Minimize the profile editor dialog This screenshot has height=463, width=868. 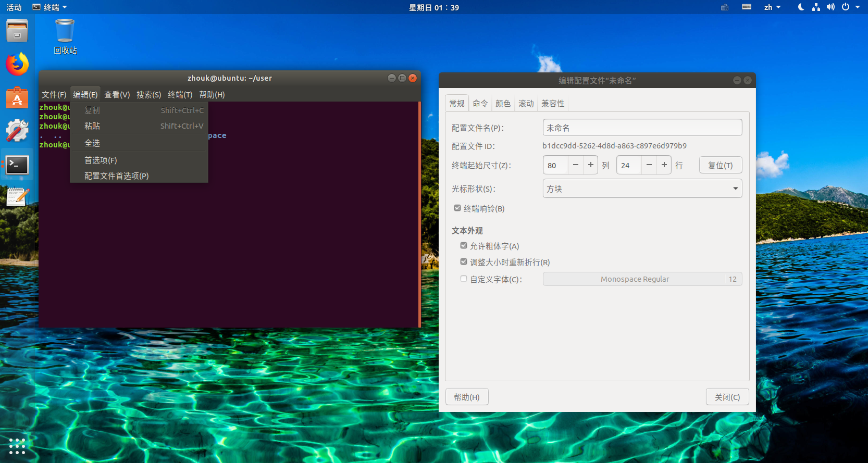737,80
